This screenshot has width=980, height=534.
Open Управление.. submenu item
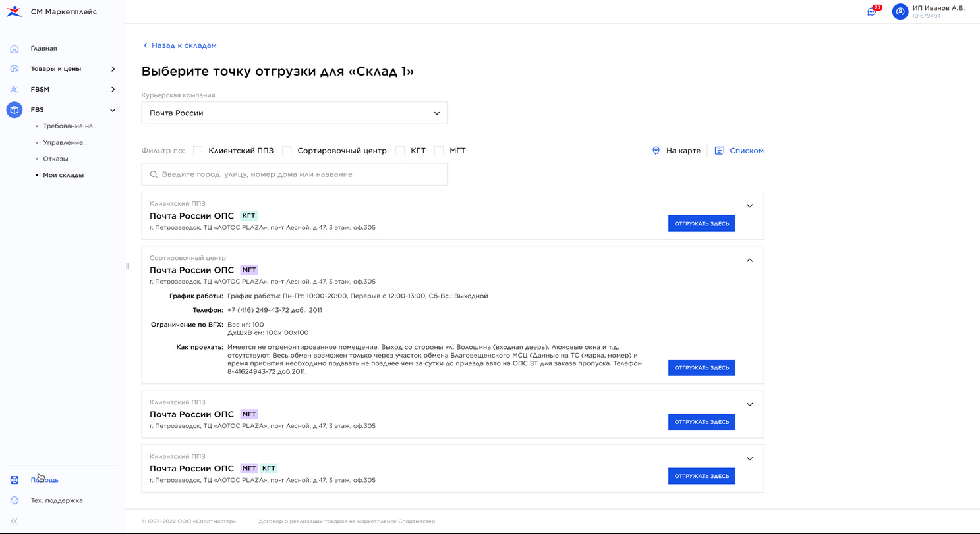[x=65, y=142]
